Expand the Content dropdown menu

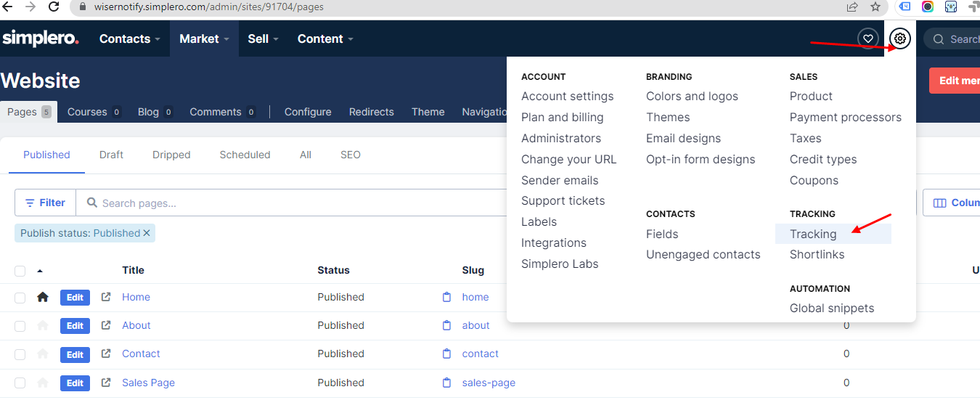tap(325, 38)
